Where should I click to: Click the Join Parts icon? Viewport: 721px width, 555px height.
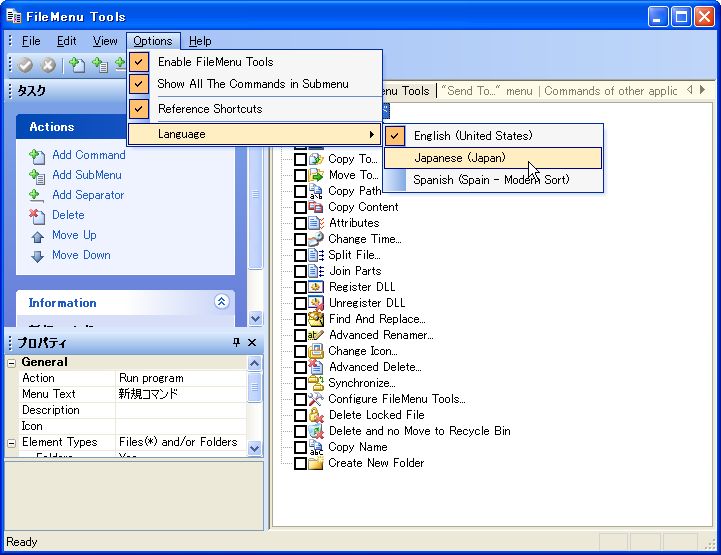pyautogui.click(x=316, y=271)
